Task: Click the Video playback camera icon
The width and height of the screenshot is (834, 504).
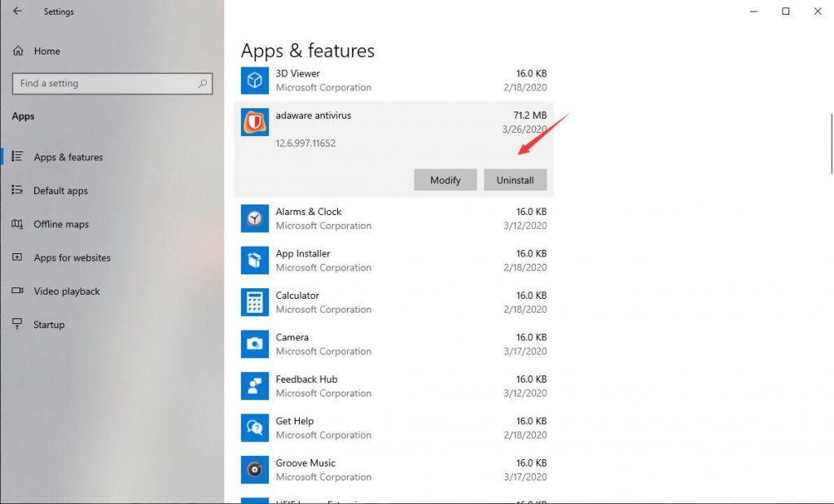Action: pyautogui.click(x=17, y=291)
